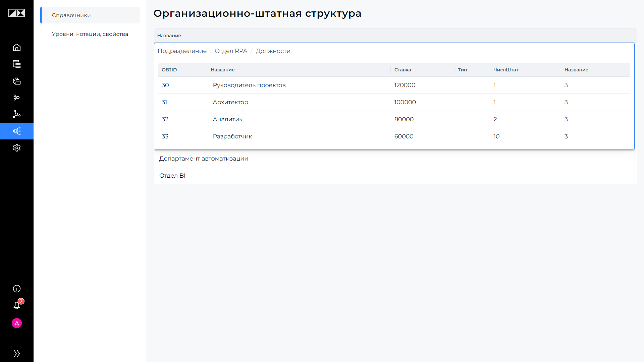
Task: Click the rate value 80000
Action: point(404,119)
